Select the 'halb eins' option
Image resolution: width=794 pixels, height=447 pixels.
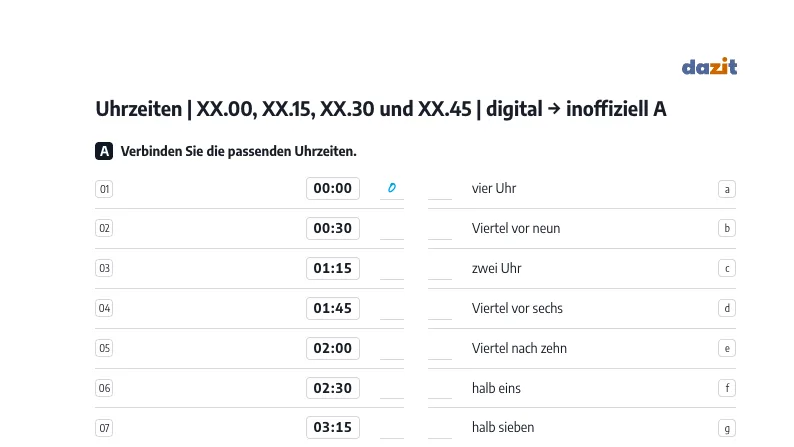coord(496,388)
